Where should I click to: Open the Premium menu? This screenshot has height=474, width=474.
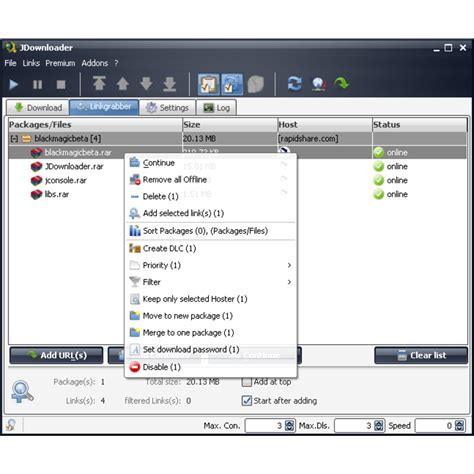point(60,63)
